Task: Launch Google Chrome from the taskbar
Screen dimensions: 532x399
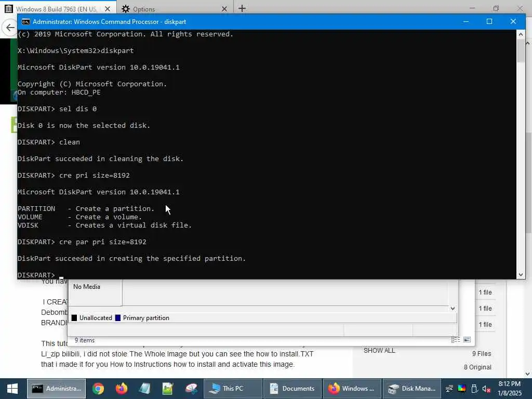Action: [98, 389]
